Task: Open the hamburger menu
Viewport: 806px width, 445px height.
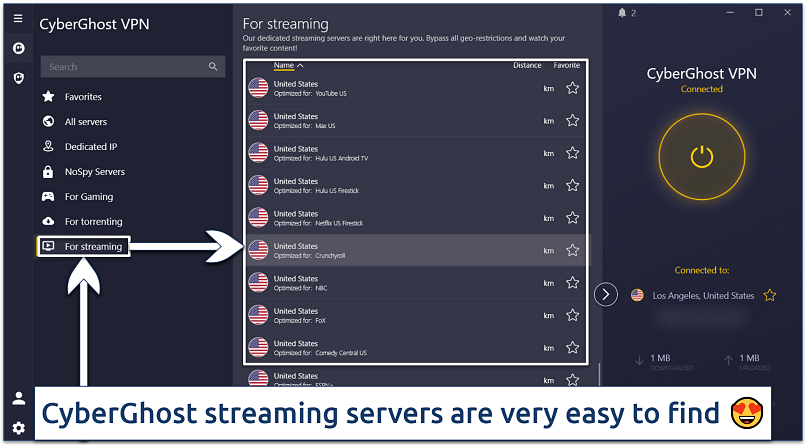Action: click(x=18, y=18)
